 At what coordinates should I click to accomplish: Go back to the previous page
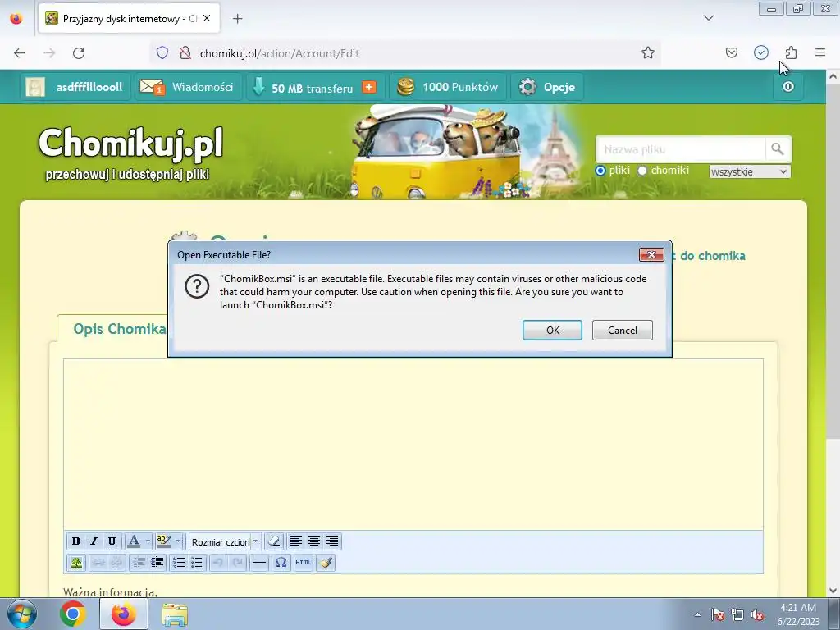coord(20,53)
